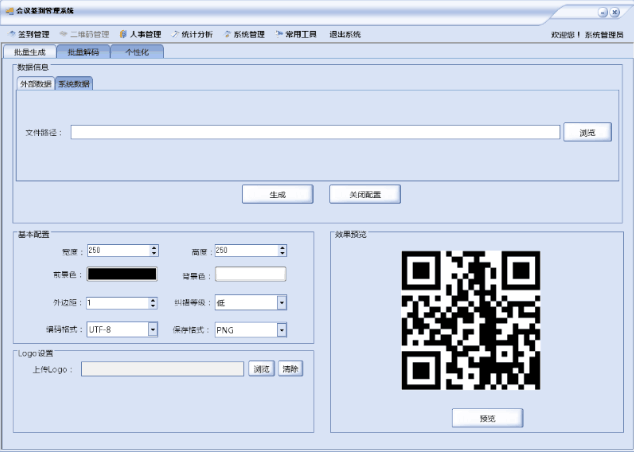The height and width of the screenshot is (452, 634).
Task: Pick the white 背景色 color swatch
Action: pos(250,274)
